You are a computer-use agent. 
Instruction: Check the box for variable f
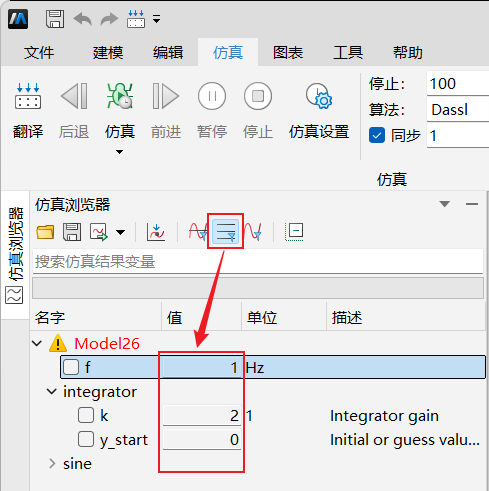click(x=71, y=367)
